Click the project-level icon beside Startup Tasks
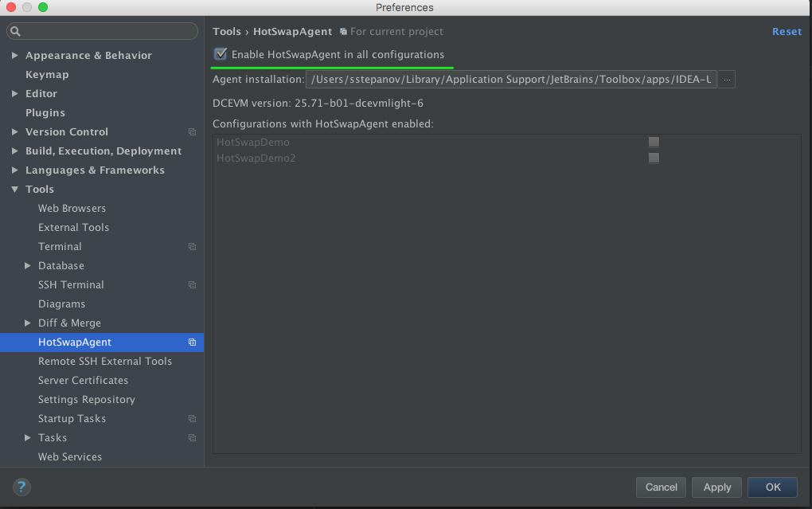The height and width of the screenshot is (509, 812). tap(192, 419)
